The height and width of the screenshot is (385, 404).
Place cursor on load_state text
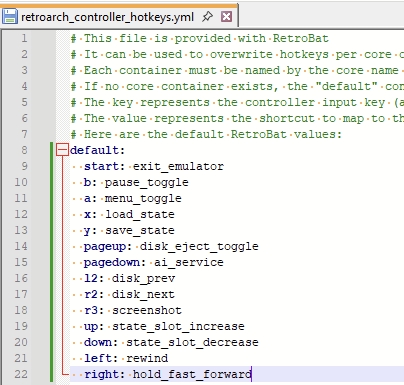pos(140,214)
